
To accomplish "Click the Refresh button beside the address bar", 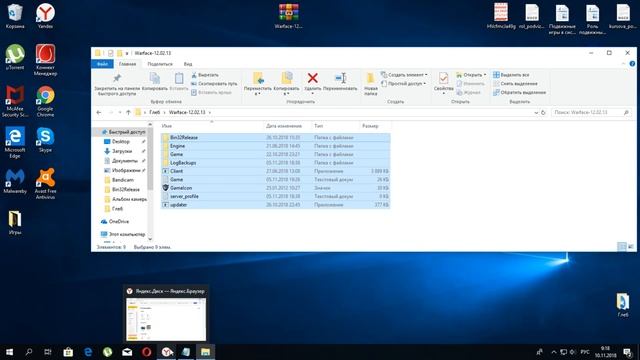I will click(x=543, y=113).
